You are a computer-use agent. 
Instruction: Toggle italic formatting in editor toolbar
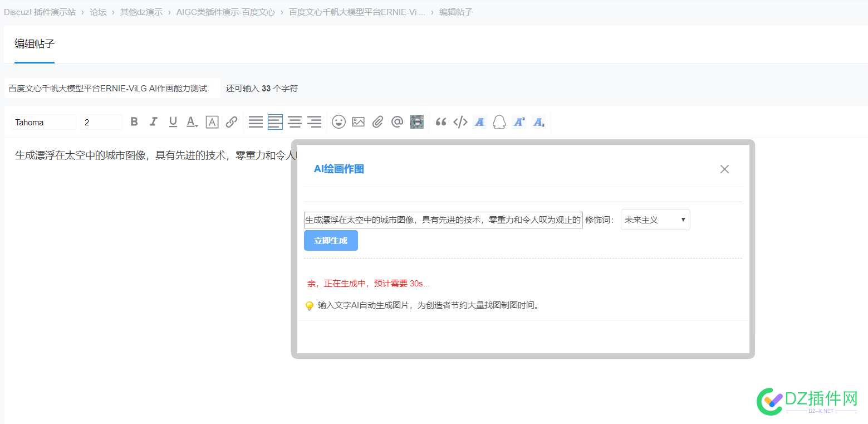tap(154, 121)
